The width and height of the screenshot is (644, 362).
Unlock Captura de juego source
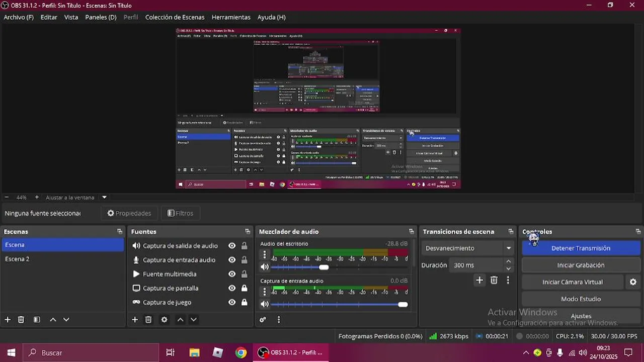pyautogui.click(x=244, y=302)
